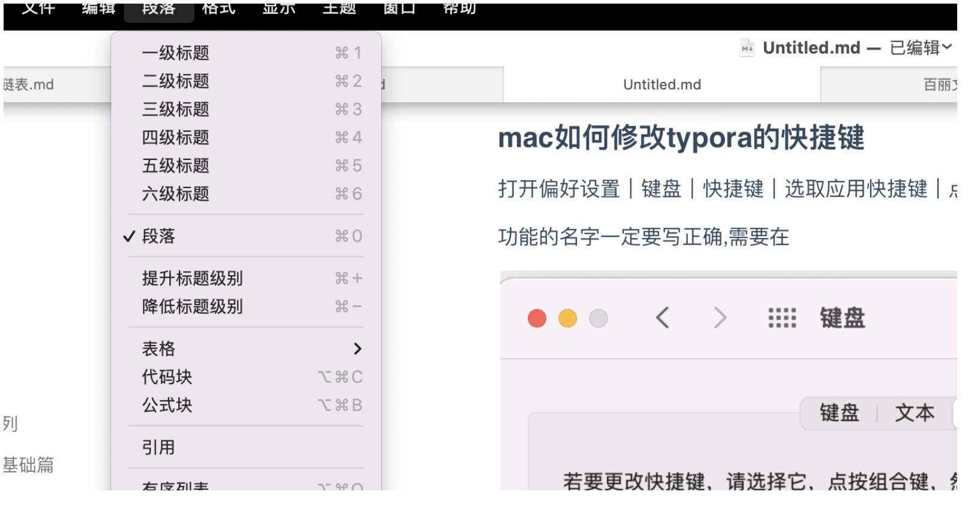Select the 文本 segmented tab
Viewport: 980px width, 506px height.
(915, 413)
